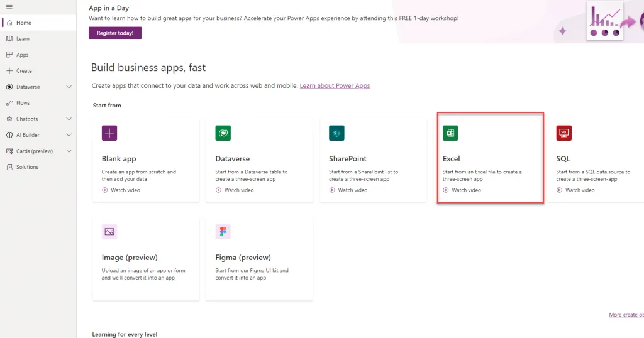The height and width of the screenshot is (338, 644).
Task: Click the green Dataverse tile icon
Action: tap(223, 133)
